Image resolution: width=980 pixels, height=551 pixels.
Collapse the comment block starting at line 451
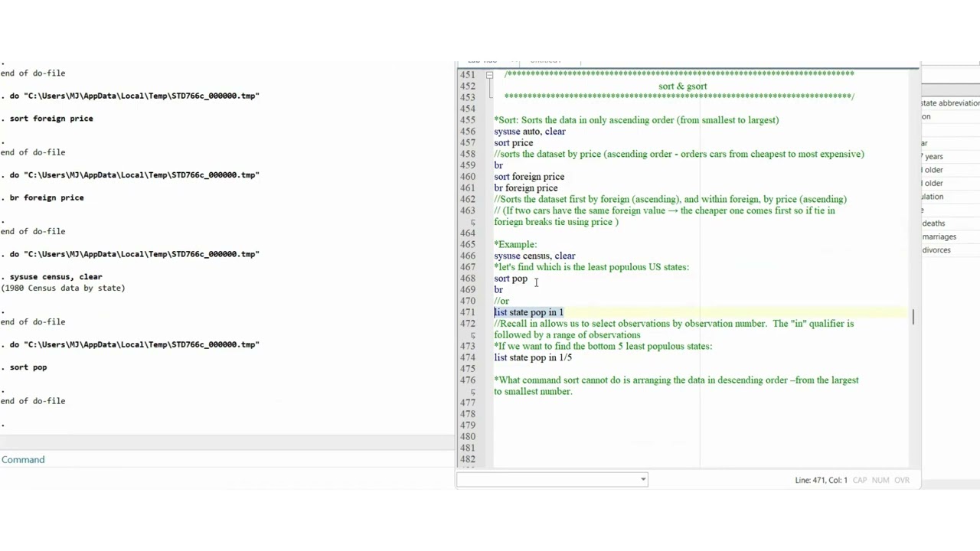[x=489, y=75]
